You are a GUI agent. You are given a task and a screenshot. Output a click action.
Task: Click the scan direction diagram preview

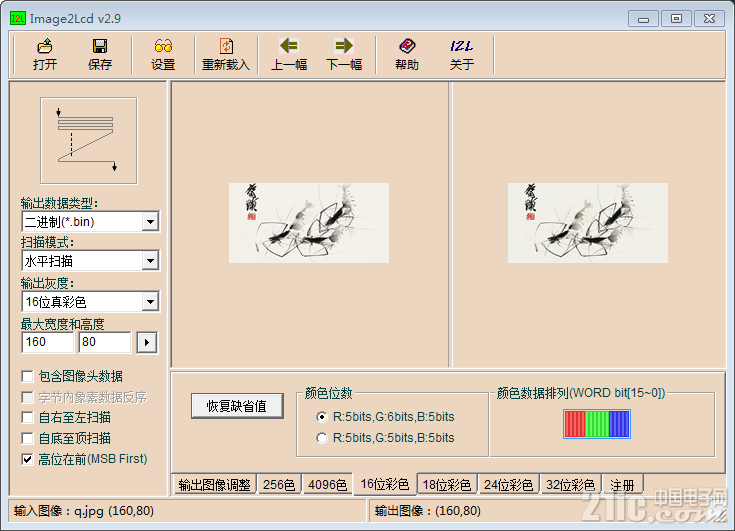(x=89, y=141)
